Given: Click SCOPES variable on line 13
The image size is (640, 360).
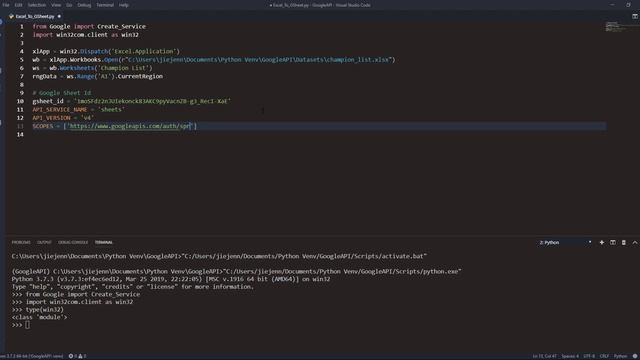Looking at the screenshot, I should tap(43, 126).
